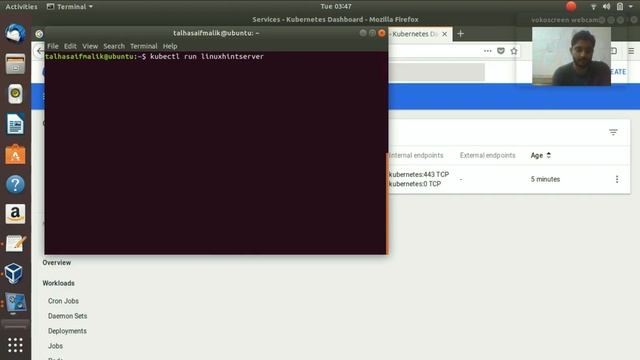Open Firefox page actions three-dot menu
Image resolution: width=640 pixels, height=360 pixels.
pos(487,51)
